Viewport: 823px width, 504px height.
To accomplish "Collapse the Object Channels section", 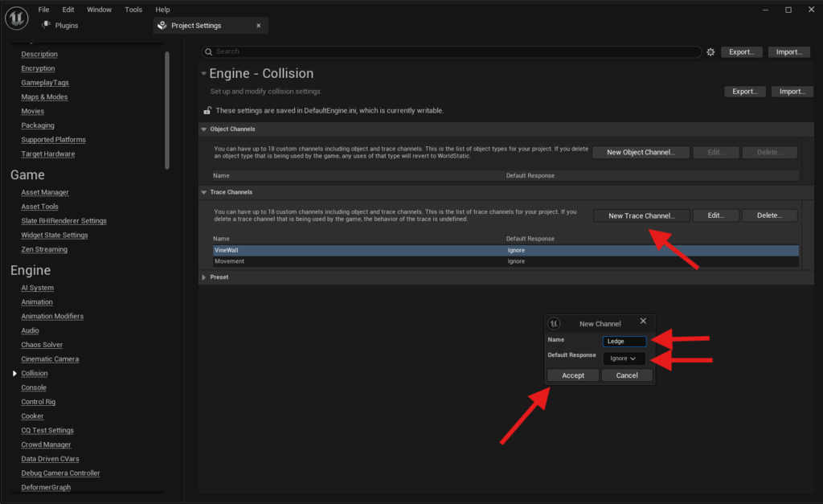I will (x=203, y=129).
